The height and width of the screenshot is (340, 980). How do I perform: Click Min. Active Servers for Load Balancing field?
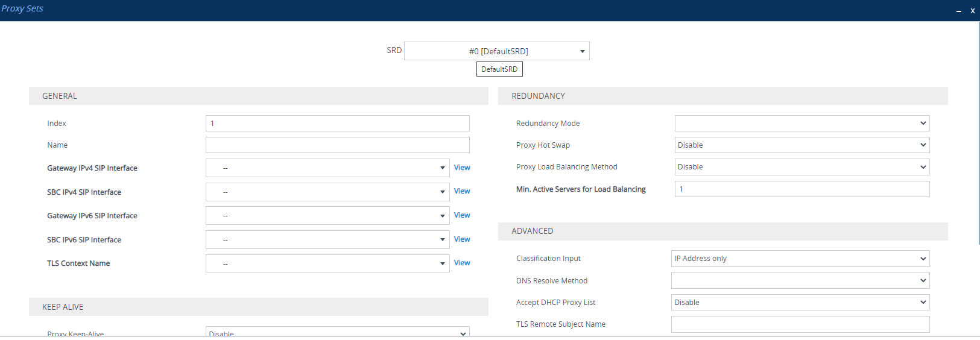coord(801,189)
